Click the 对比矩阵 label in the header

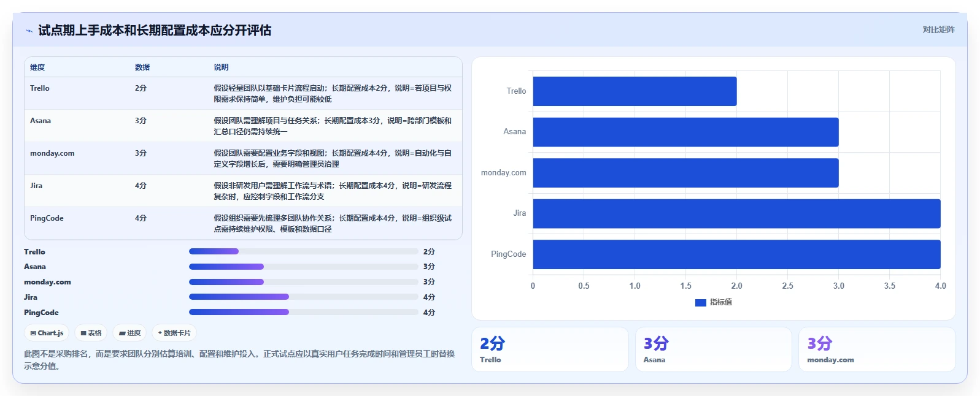[938, 29]
